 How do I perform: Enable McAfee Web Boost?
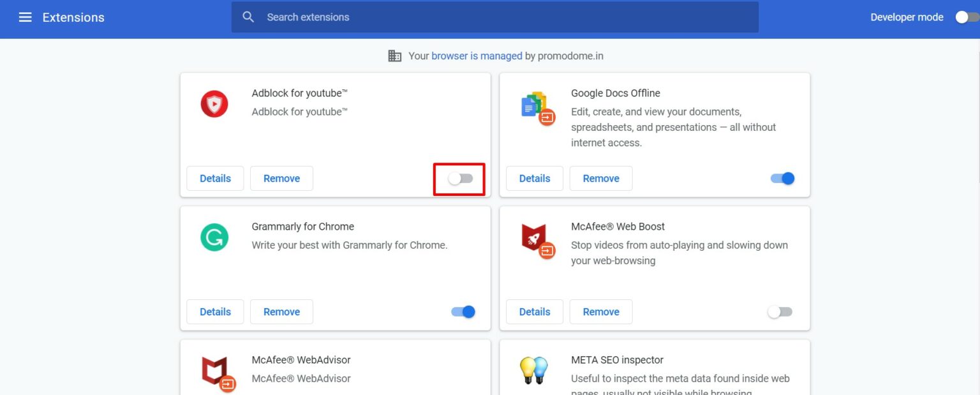[779, 311]
